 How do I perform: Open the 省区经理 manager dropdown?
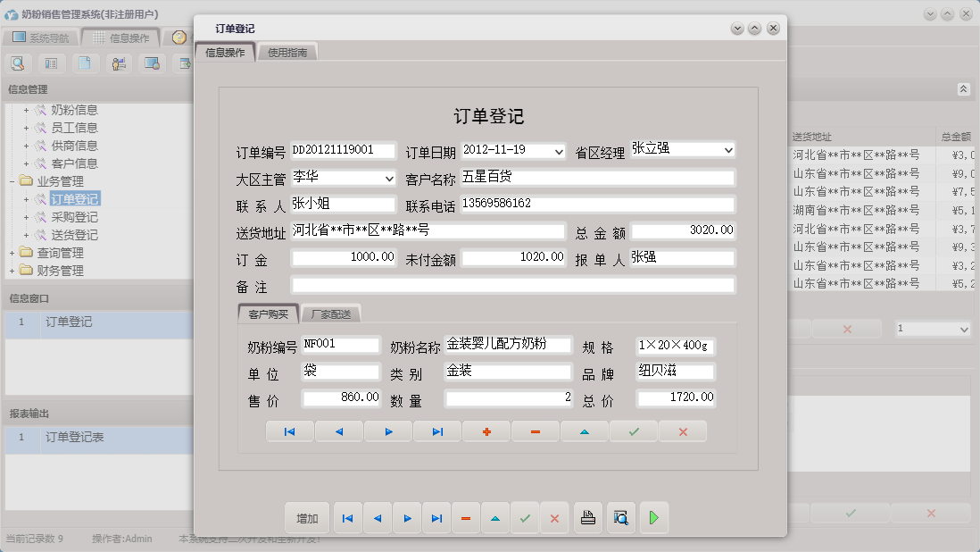point(727,150)
